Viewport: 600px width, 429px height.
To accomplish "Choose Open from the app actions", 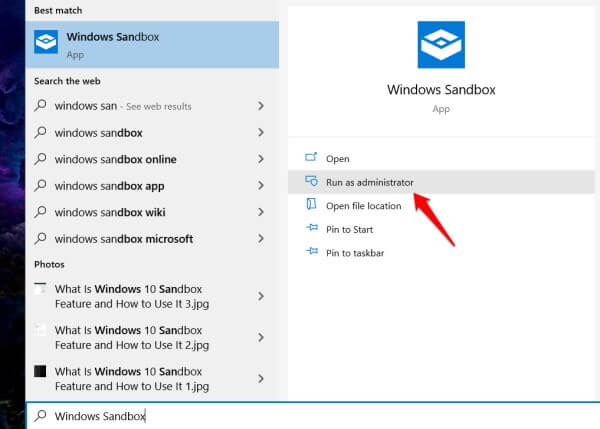I will 441,158.
